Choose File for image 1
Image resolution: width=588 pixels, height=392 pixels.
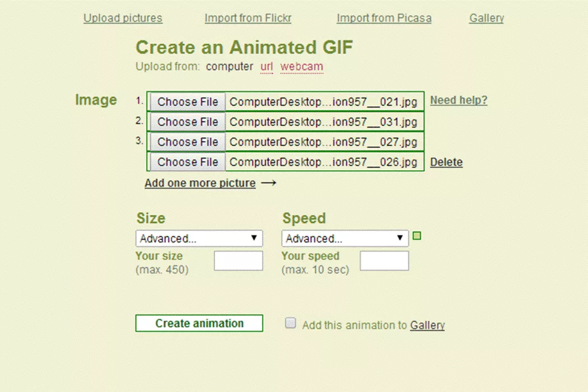point(187,101)
